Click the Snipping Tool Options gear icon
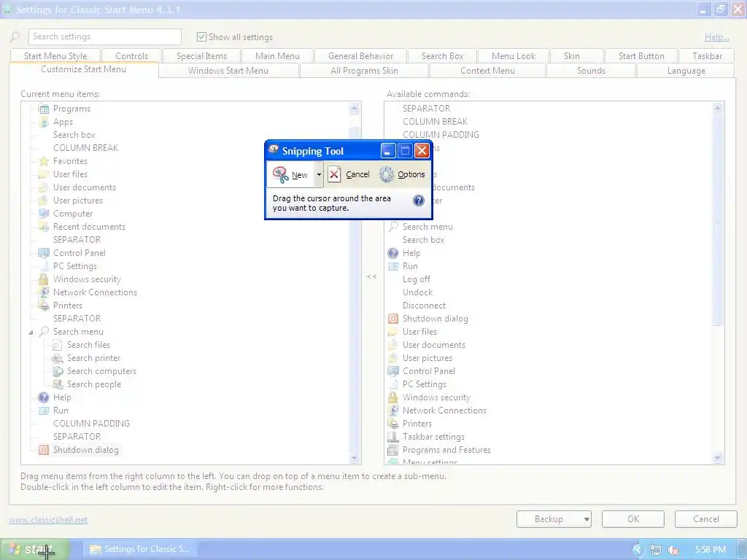747x560 pixels. tap(387, 174)
